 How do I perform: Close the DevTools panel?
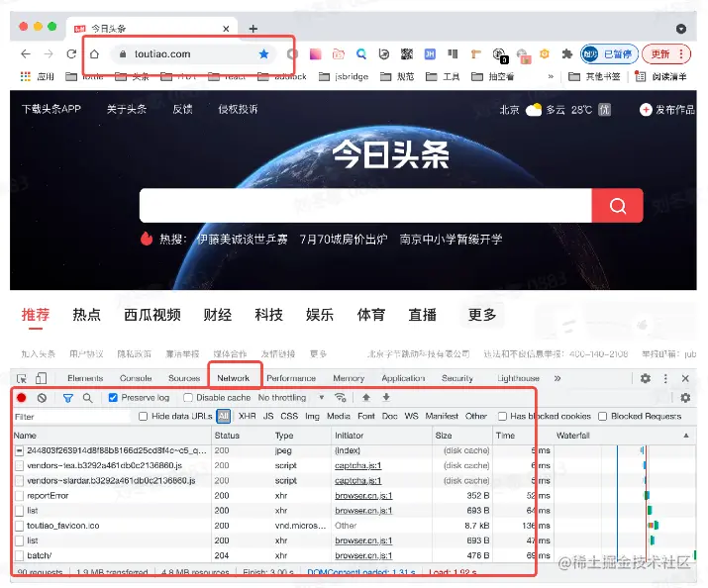[685, 378]
